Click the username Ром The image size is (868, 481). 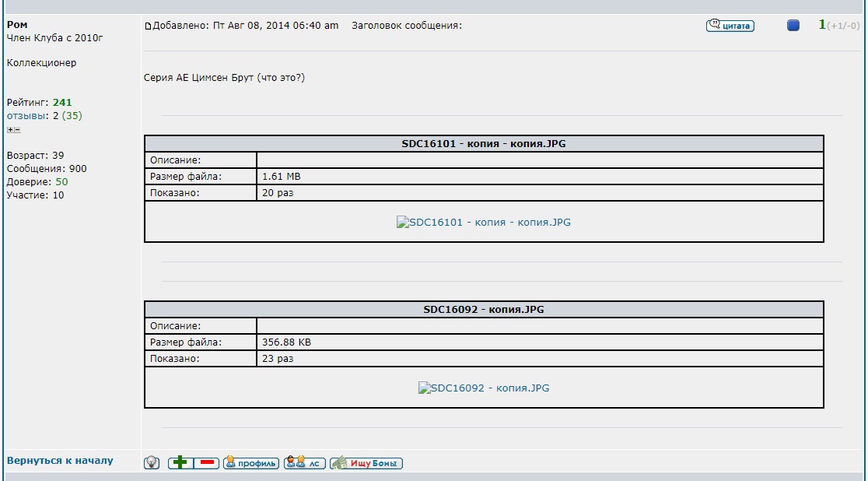coord(16,25)
